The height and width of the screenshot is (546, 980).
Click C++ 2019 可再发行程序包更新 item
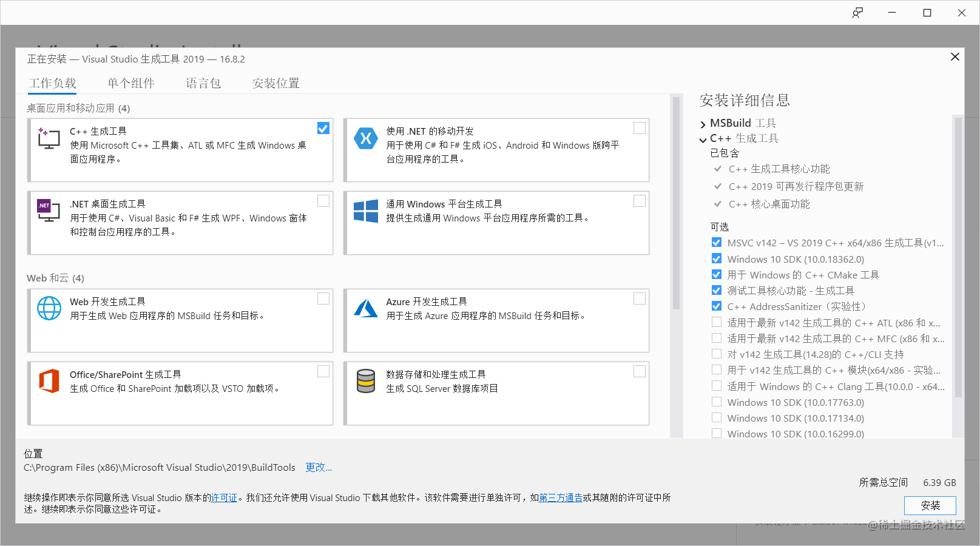coord(796,187)
